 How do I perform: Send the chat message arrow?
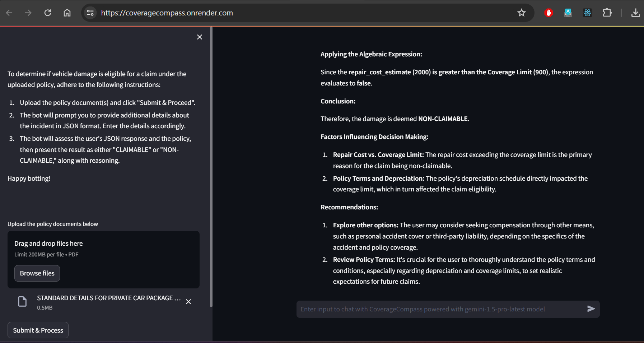point(591,309)
